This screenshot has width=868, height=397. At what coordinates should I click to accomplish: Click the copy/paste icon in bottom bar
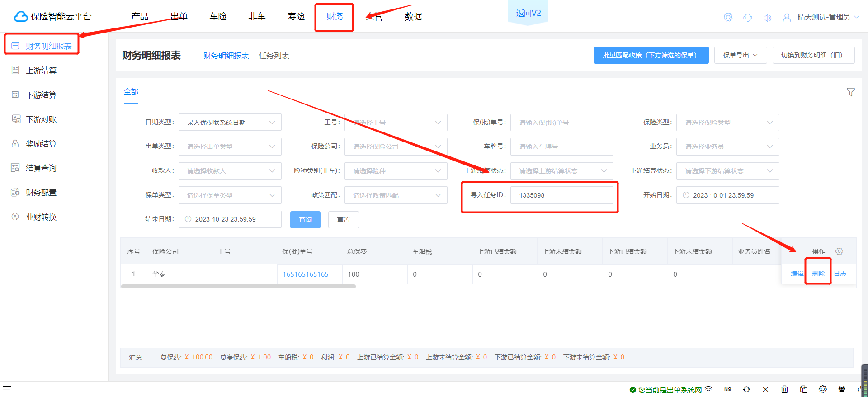[803, 389]
